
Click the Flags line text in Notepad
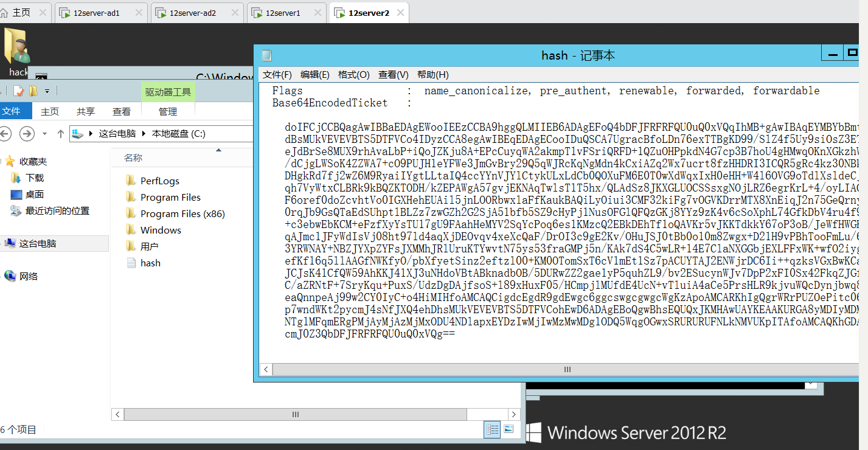point(546,91)
